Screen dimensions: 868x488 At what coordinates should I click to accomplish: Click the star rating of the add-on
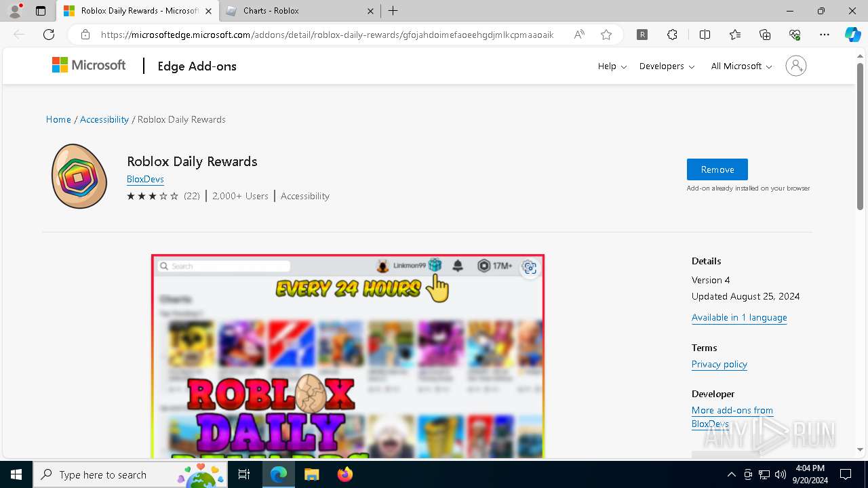click(153, 196)
